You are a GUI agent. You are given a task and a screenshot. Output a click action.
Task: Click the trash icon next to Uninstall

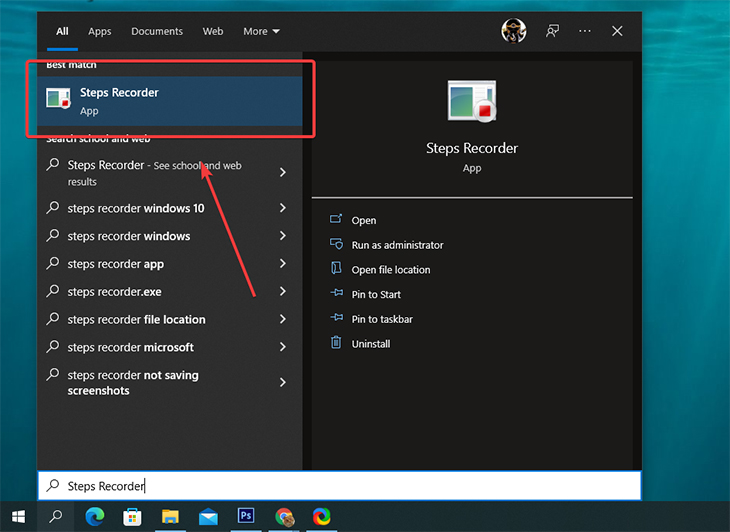point(336,343)
